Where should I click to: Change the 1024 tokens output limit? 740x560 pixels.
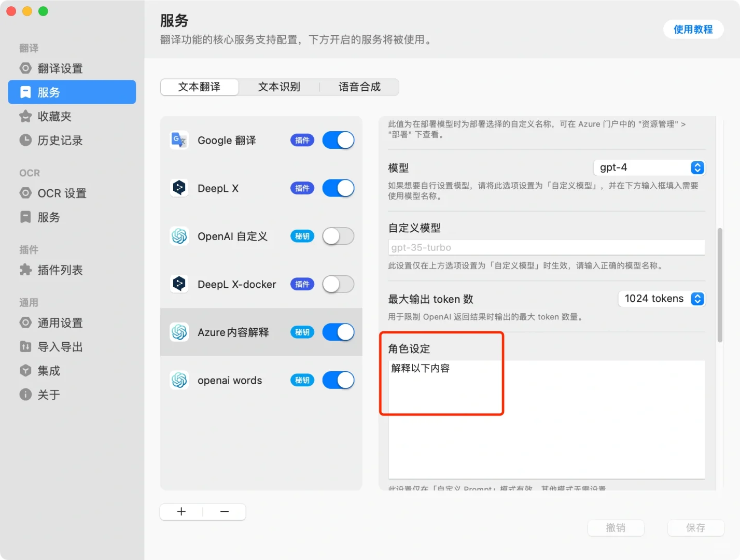[x=662, y=299]
